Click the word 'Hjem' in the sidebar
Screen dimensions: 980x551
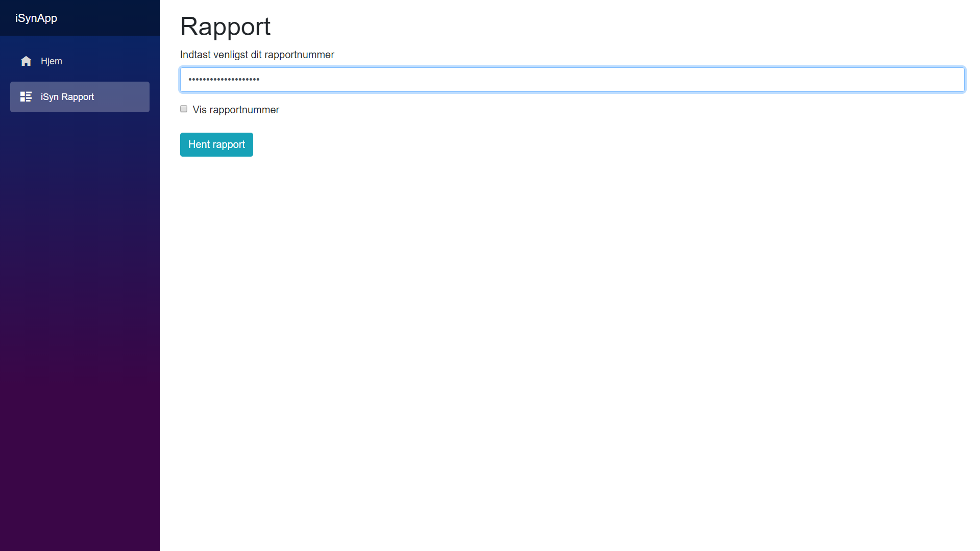52,61
